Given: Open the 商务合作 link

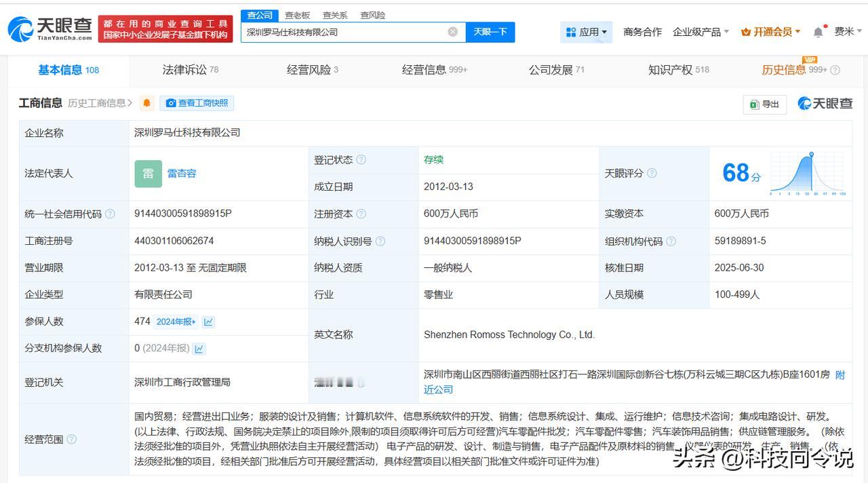Looking at the screenshot, I should pos(642,32).
